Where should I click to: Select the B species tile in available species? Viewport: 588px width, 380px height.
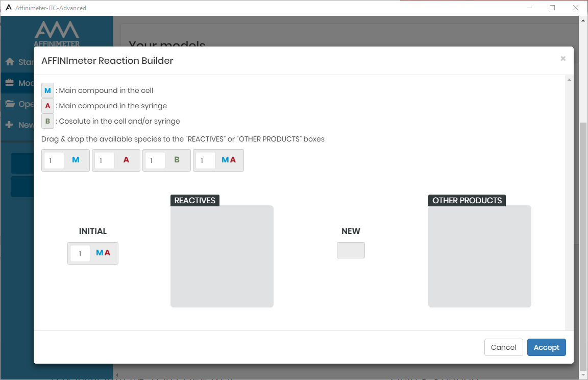pyautogui.click(x=166, y=160)
